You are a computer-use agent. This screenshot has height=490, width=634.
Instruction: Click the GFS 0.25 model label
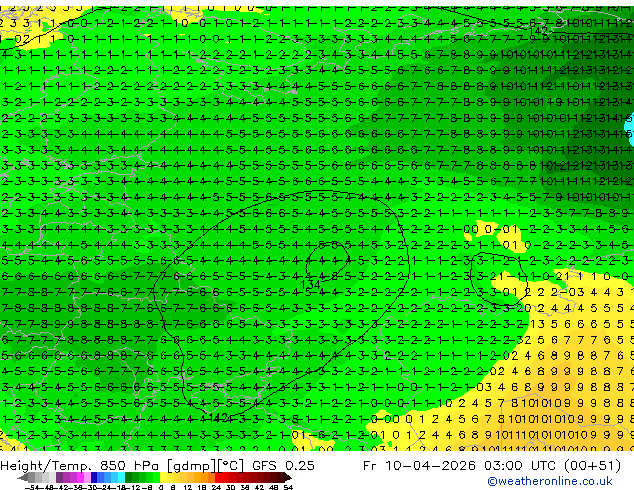[283, 465]
